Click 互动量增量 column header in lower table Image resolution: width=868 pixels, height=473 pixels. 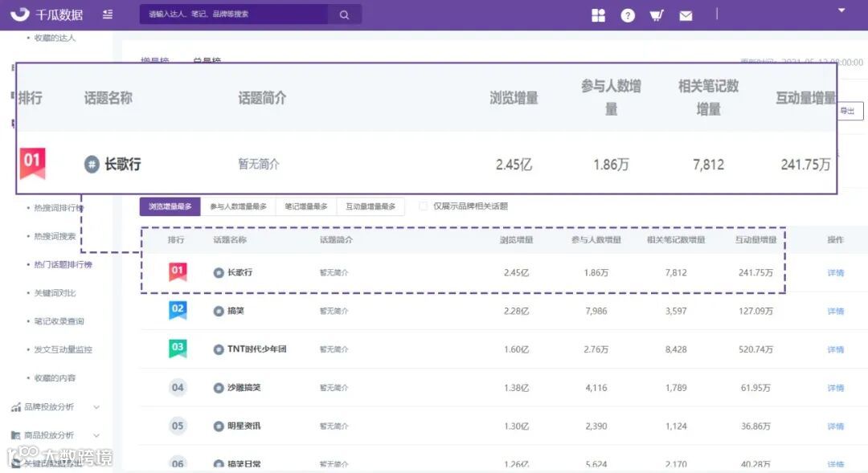pos(755,239)
